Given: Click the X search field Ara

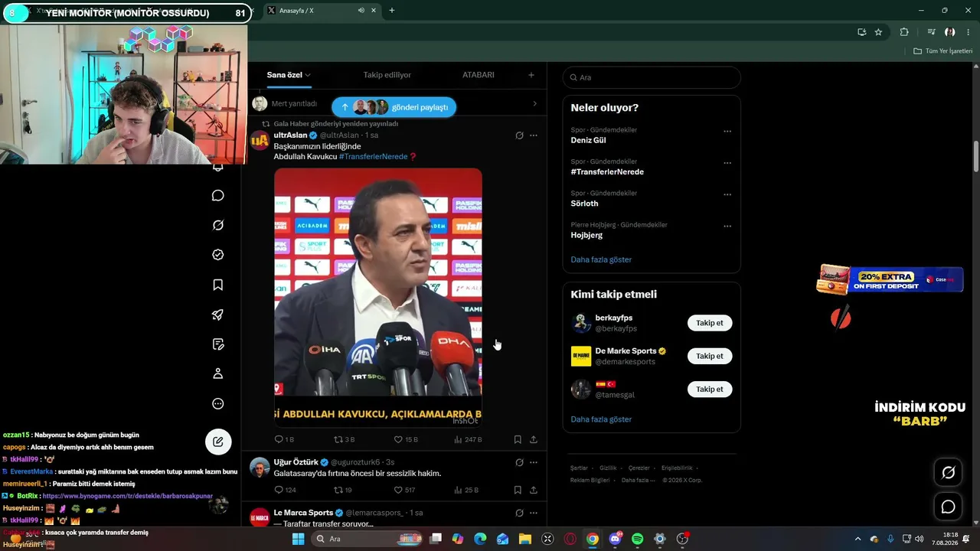Looking at the screenshot, I should click(x=652, y=77).
